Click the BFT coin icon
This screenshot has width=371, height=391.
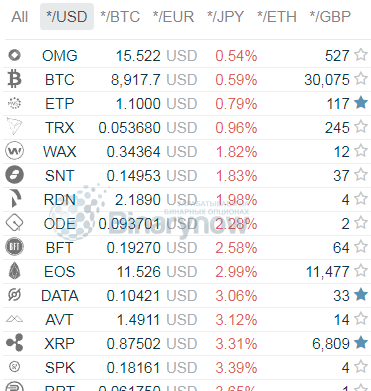click(14, 247)
